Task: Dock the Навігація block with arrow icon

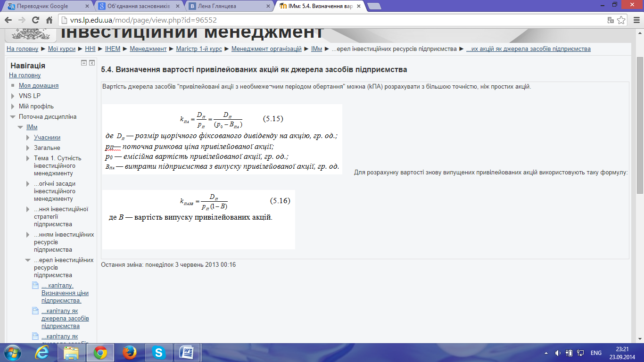Action: point(92,63)
